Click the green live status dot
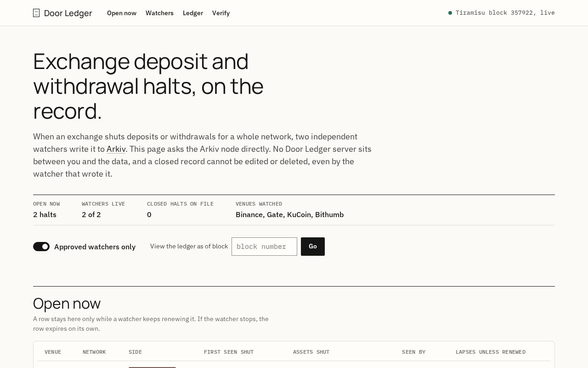 coord(450,13)
